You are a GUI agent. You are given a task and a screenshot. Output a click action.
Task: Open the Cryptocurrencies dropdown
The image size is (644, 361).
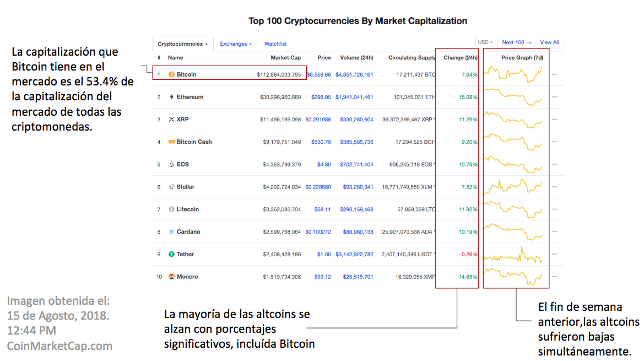pos(182,44)
